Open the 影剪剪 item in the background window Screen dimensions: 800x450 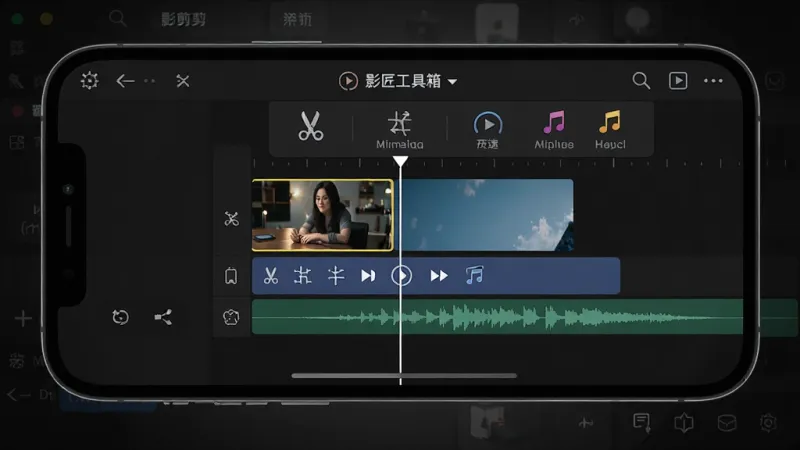tap(184, 19)
